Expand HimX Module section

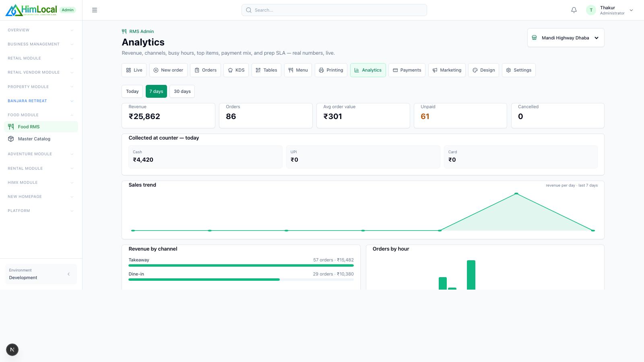[x=41, y=183]
